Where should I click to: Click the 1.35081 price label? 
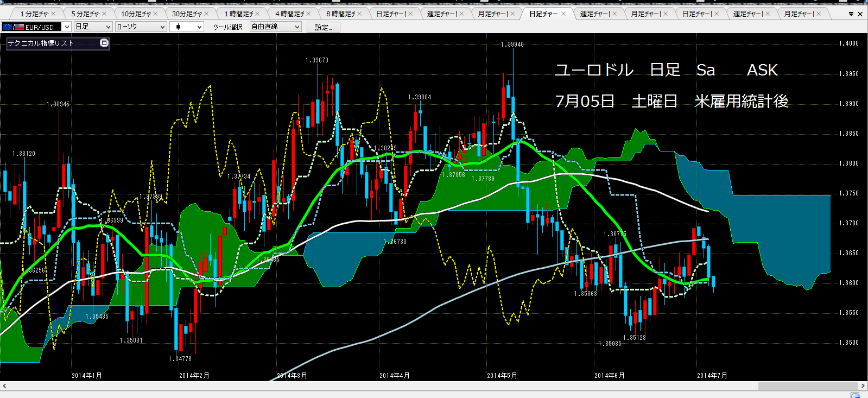tap(131, 340)
